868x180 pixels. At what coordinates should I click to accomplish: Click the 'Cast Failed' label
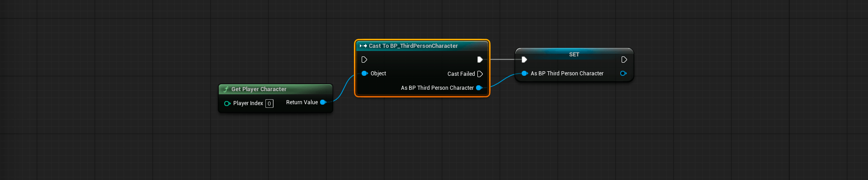461,74
